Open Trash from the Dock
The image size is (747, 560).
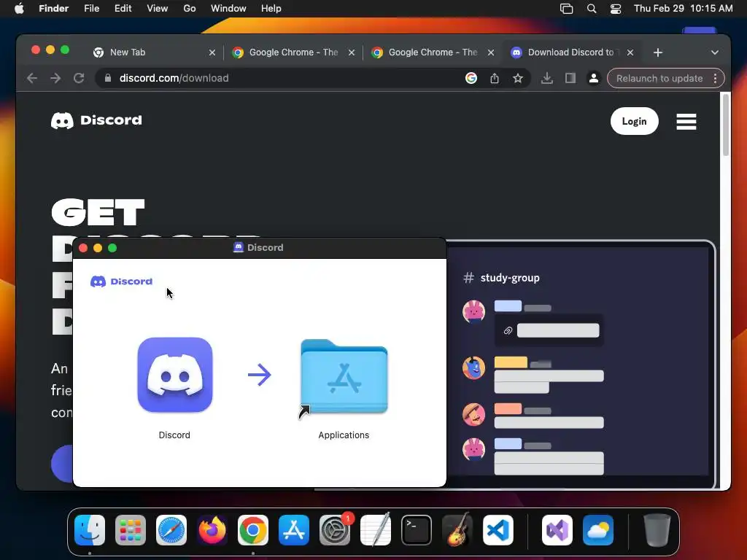pyautogui.click(x=657, y=530)
